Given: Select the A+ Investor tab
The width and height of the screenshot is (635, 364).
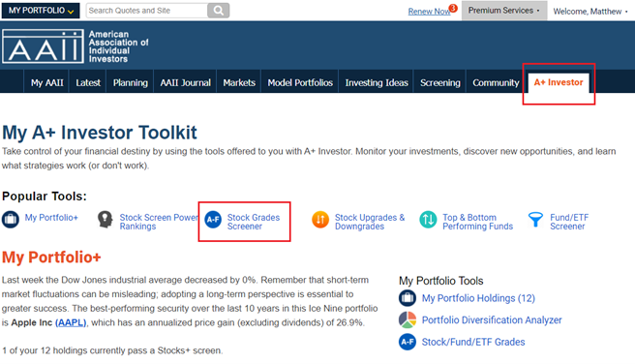Looking at the screenshot, I should [x=559, y=82].
